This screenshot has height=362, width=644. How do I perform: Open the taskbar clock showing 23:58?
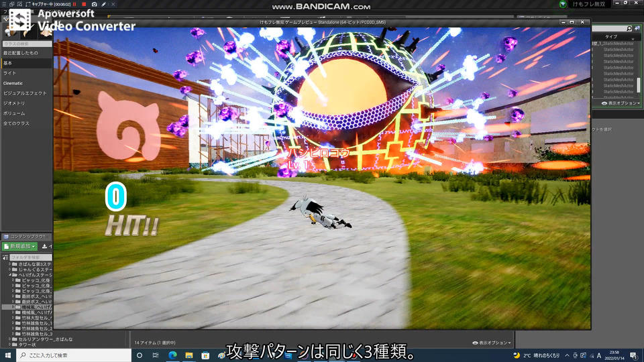614,355
